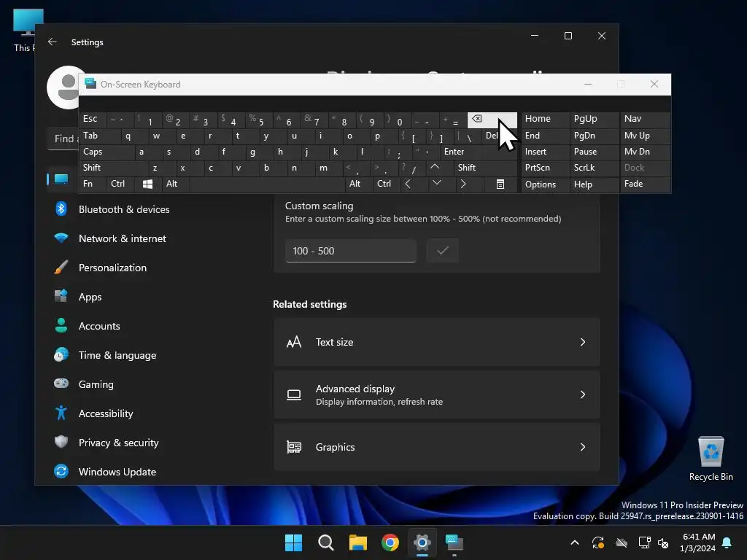Screen dimensions: 747x560
Task: Click the context menu key on On-Screen Keyboard
Action: pos(500,184)
